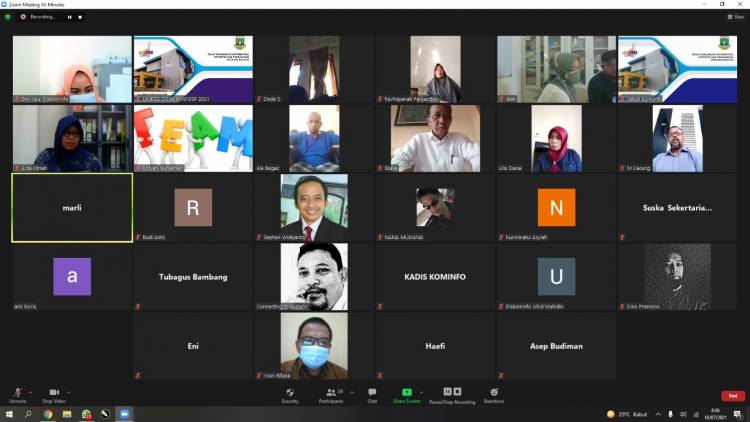
Task: Select the blue face mask man tile
Action: (x=314, y=346)
